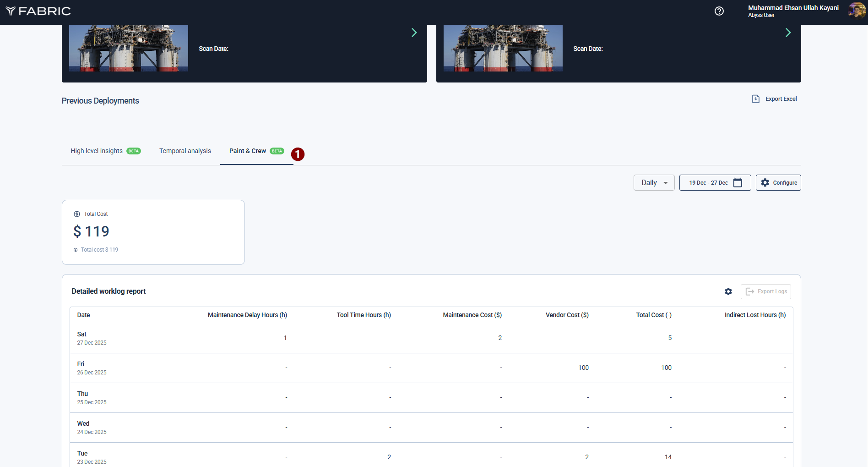Select the Fri 26 Dec 2025 row

[x=431, y=368]
